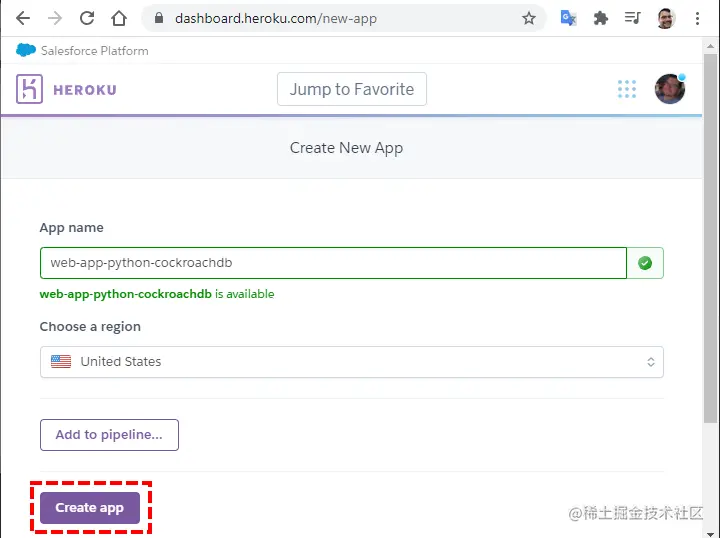Click the browser forward arrow
The height and width of the screenshot is (538, 720).
click(55, 18)
